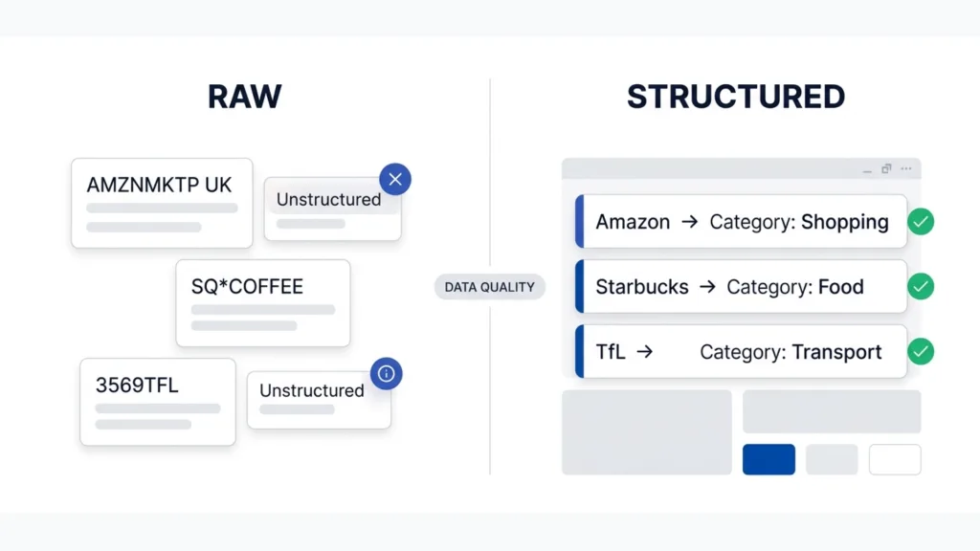Image resolution: width=980 pixels, height=551 pixels.
Task: Click the green checkmark beside Starbucks row
Action: pyautogui.click(x=921, y=286)
